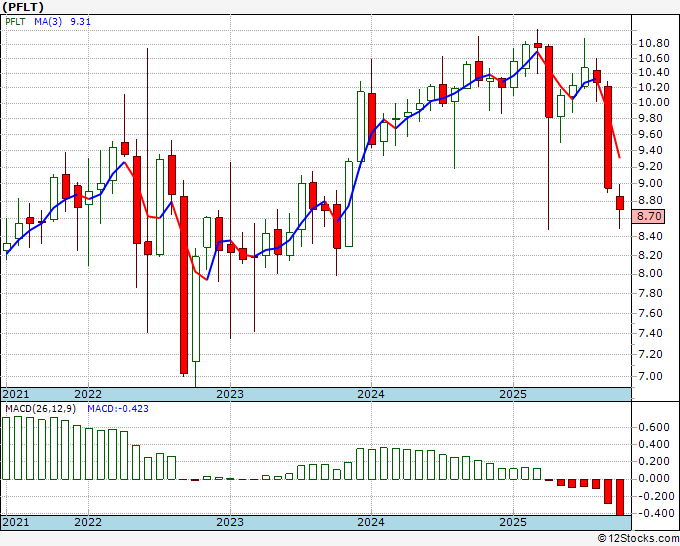Click the 10.00 price axis label

click(x=654, y=102)
